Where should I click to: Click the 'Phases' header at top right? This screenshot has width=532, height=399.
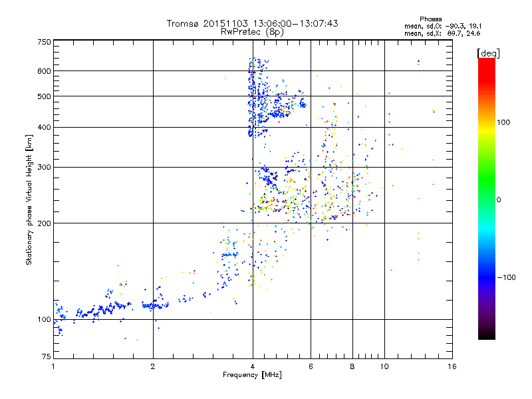tap(430, 19)
